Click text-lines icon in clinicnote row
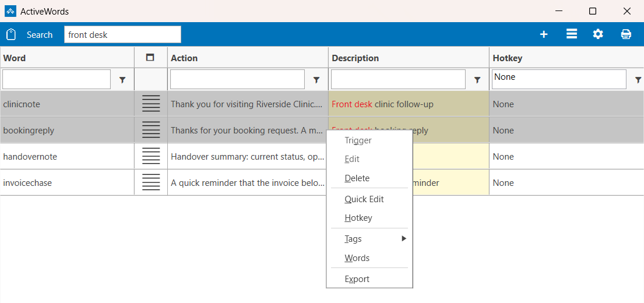644x303 pixels. click(x=151, y=104)
